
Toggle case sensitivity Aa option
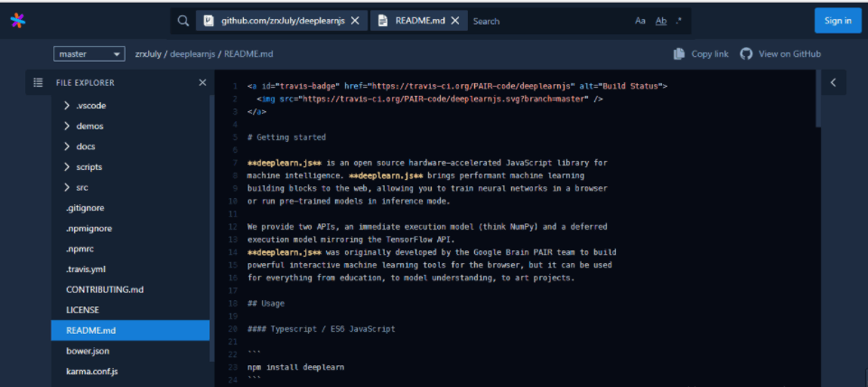click(x=639, y=21)
